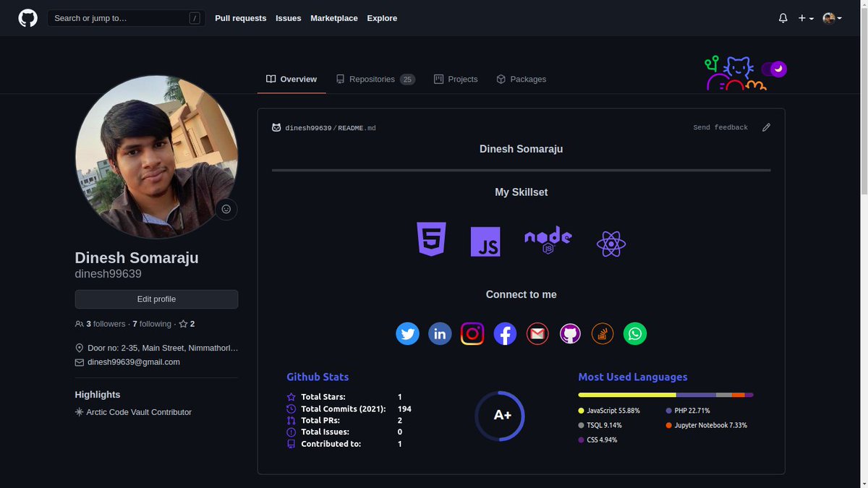Open the README.md file link
The image size is (868, 488).
click(356, 128)
